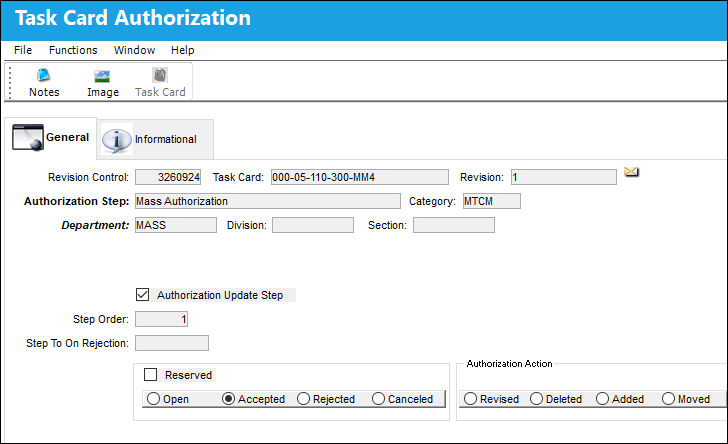Open the Image toolbar icon
This screenshot has height=444, width=728.
102,76
